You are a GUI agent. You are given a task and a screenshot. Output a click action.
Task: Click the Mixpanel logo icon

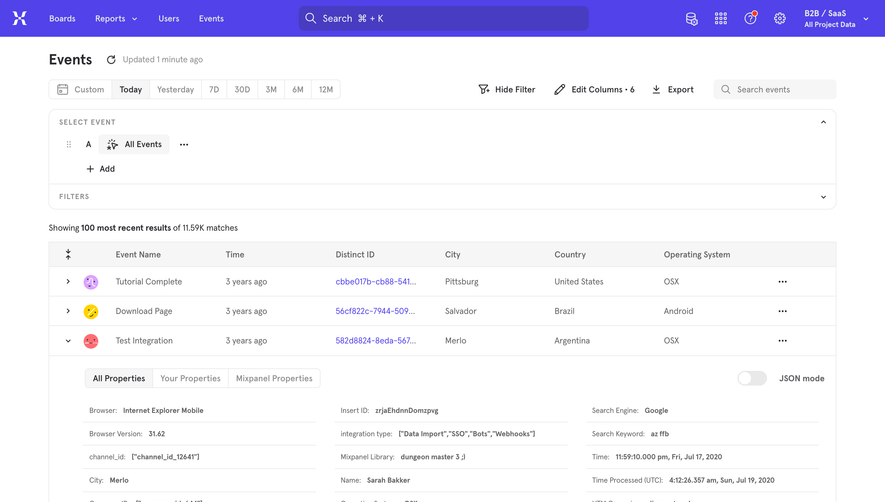point(20,19)
